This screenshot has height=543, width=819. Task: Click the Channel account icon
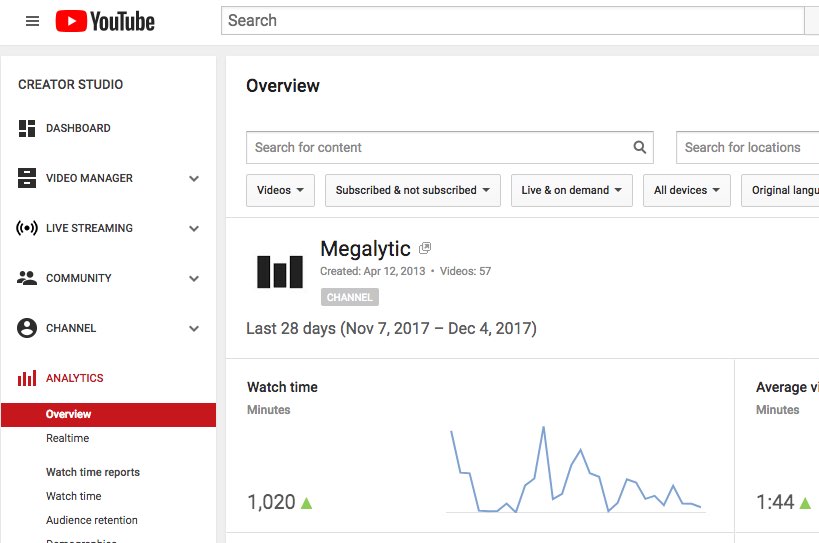coord(27,329)
